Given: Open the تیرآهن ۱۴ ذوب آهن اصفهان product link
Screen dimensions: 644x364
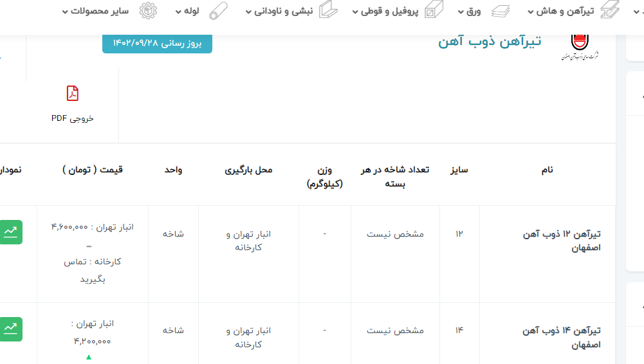Looking at the screenshot, I should tap(562, 337).
